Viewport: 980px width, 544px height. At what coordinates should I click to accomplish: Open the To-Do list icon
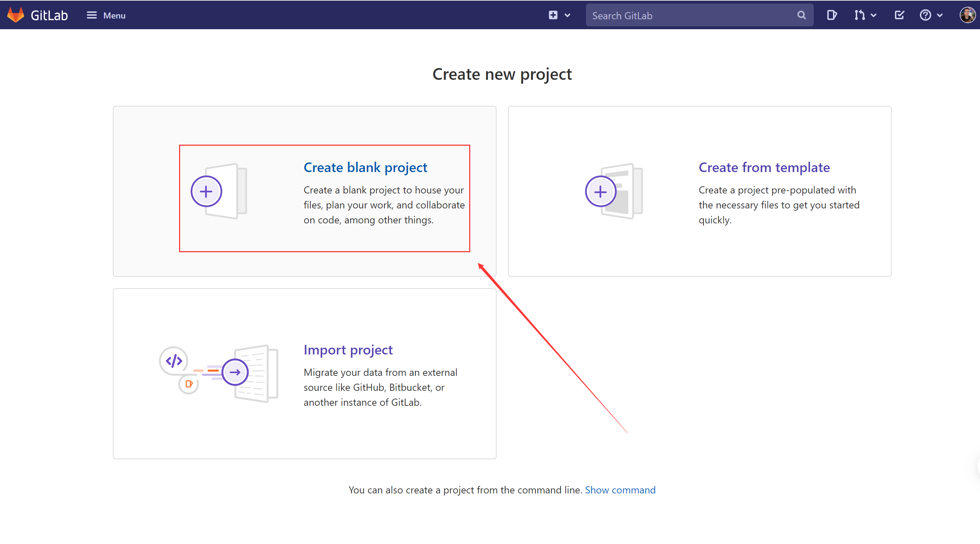coord(899,15)
